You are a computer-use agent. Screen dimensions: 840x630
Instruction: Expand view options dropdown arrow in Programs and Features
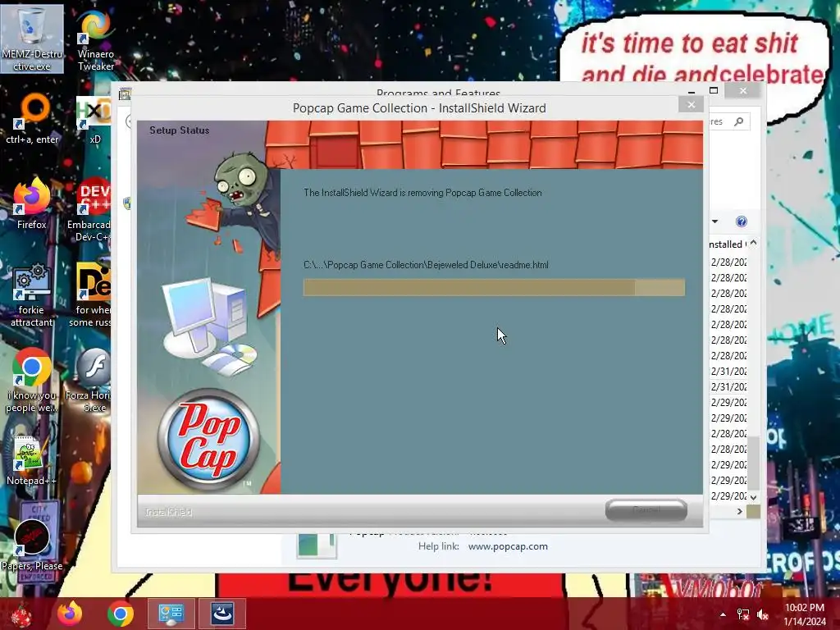coord(714,221)
